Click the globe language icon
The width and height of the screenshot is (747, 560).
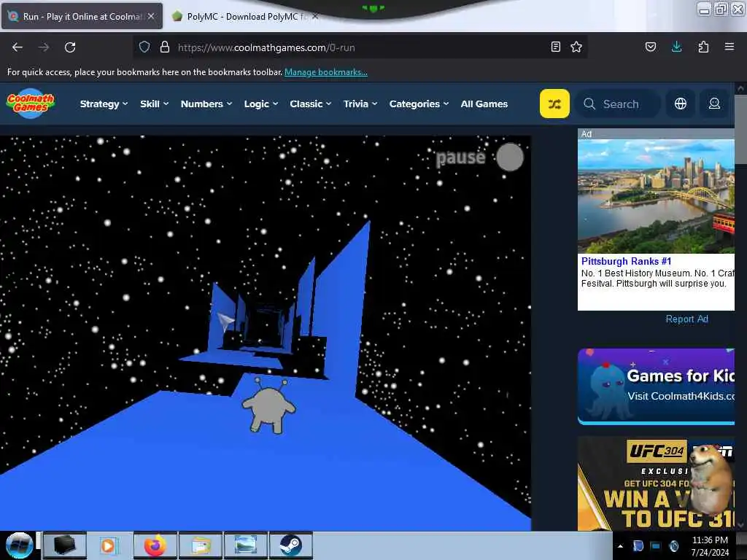tap(681, 104)
